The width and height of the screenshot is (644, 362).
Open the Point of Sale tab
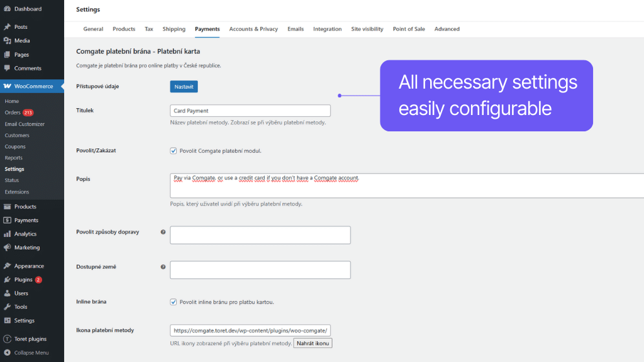409,29
